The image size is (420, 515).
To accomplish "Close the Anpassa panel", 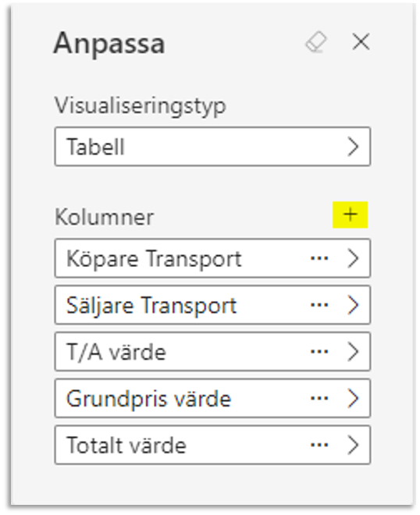I will 361,41.
